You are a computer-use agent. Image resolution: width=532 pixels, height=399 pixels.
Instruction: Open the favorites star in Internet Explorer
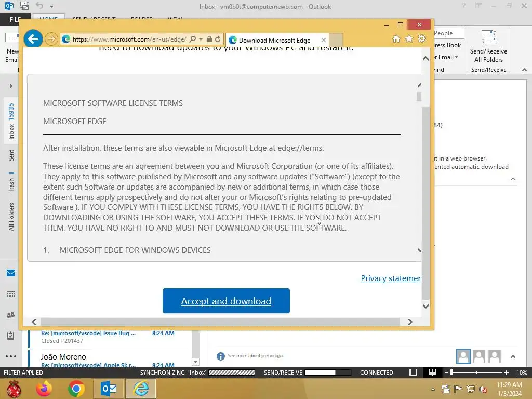(409, 38)
